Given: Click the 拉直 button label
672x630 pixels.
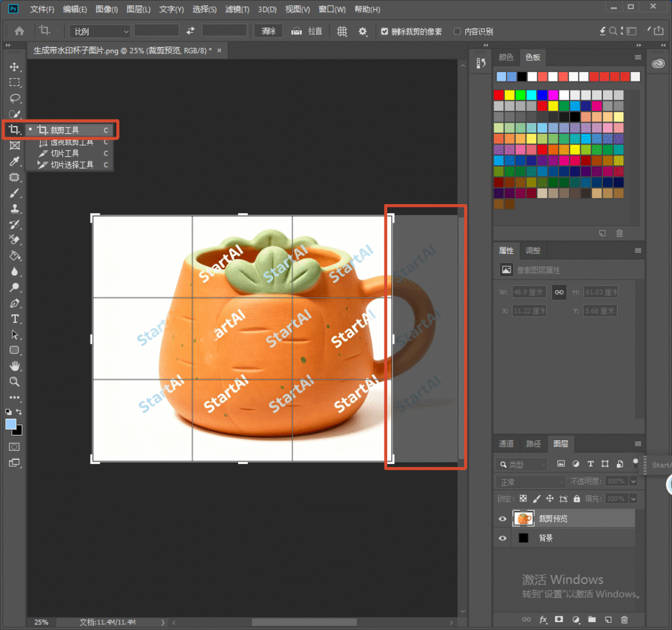Looking at the screenshot, I should click(314, 31).
